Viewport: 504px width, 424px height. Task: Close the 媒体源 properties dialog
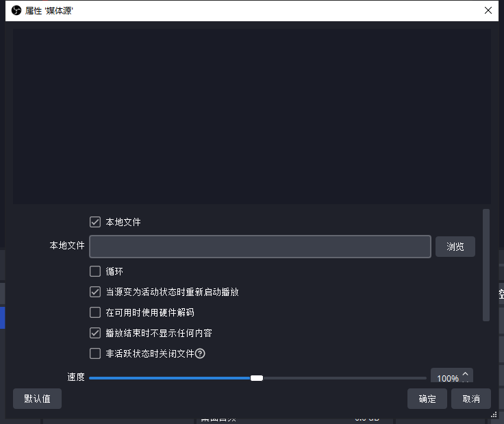point(488,11)
